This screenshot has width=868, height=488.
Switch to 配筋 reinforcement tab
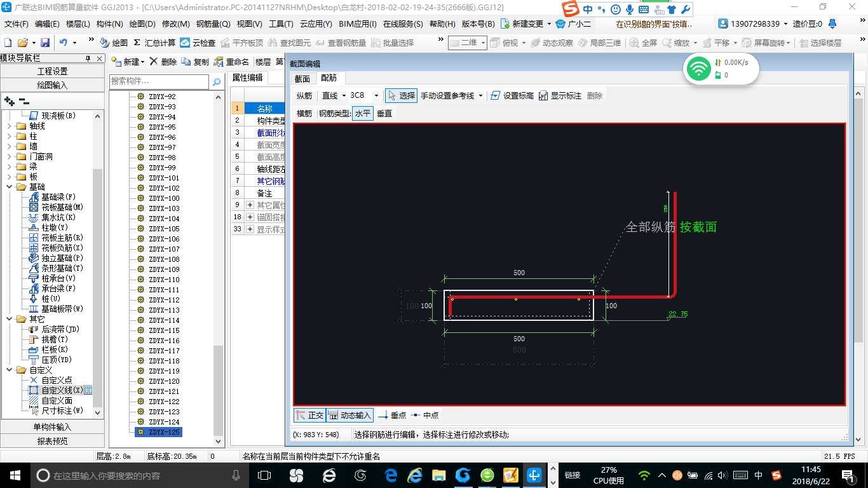pyautogui.click(x=329, y=78)
